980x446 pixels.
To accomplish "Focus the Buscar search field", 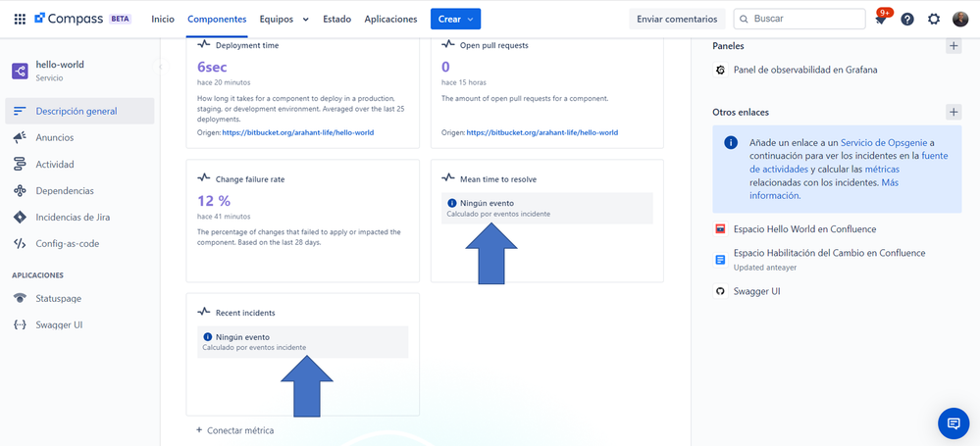I will tap(799, 19).
